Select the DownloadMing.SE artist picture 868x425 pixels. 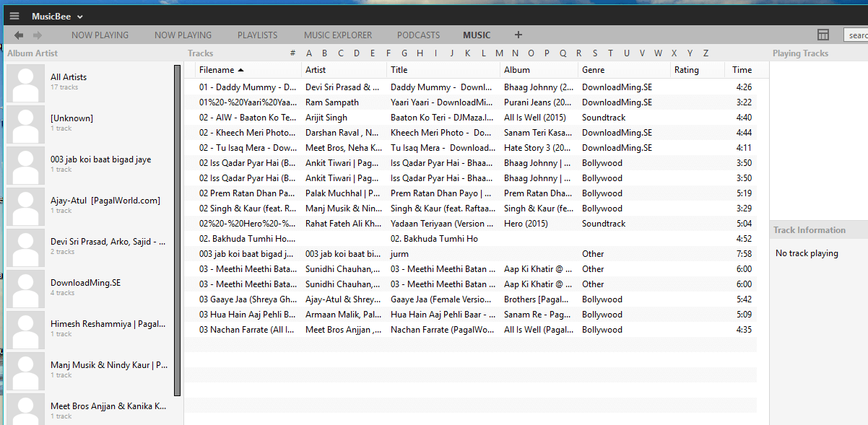pos(26,289)
